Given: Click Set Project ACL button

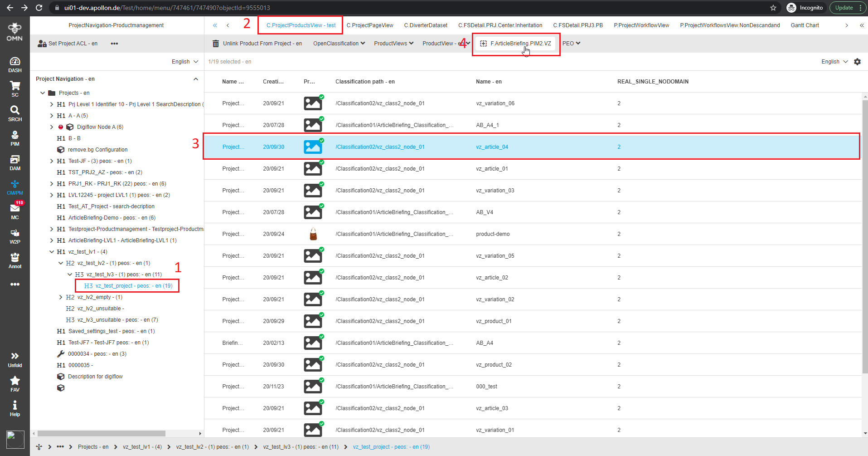Looking at the screenshot, I should [x=68, y=44].
